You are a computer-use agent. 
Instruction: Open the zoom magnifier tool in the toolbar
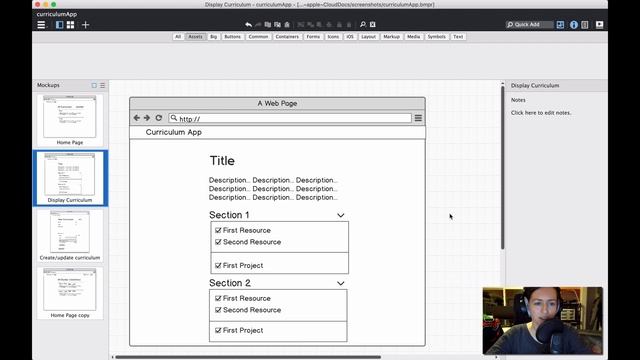click(x=362, y=24)
